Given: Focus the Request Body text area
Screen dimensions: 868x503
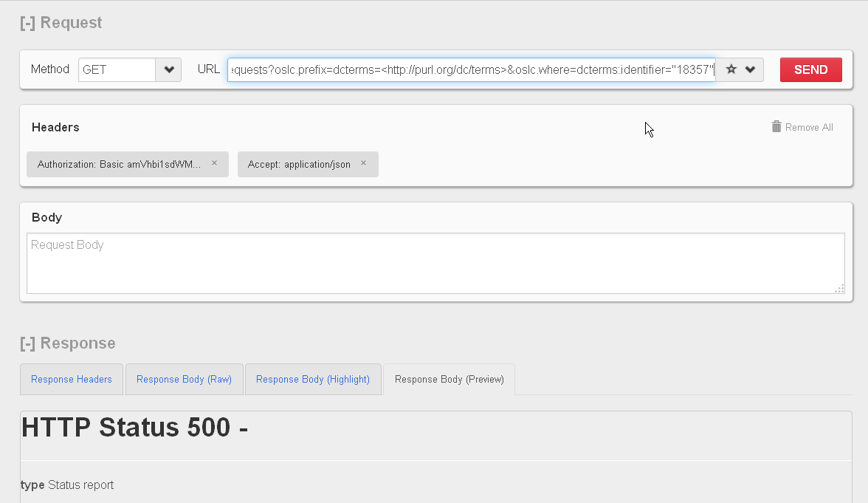Looking at the screenshot, I should [x=435, y=263].
